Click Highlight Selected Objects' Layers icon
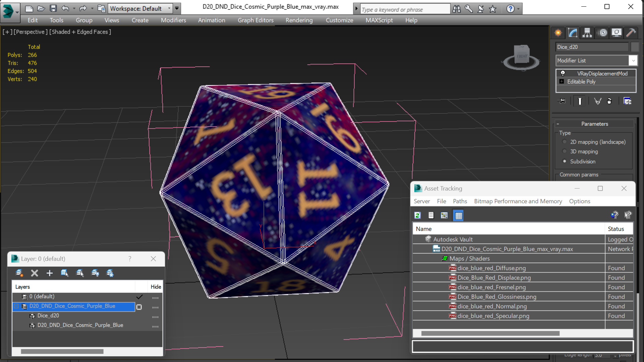The height and width of the screenshot is (362, 644). point(80,273)
